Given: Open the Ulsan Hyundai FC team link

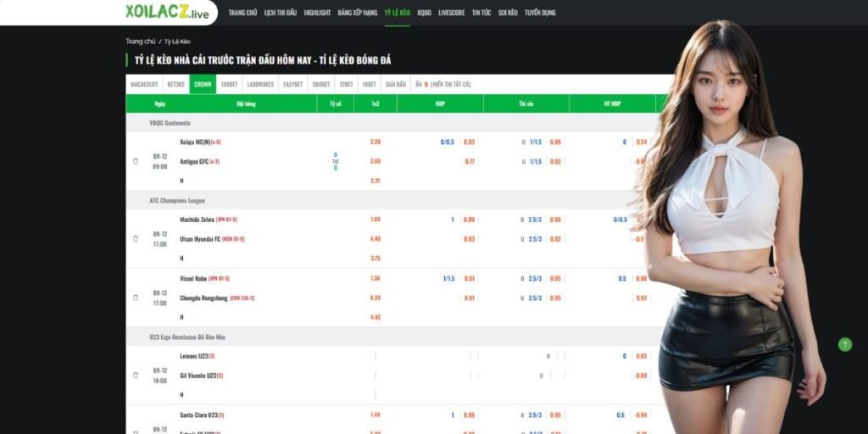Looking at the screenshot, I should click(200, 239).
